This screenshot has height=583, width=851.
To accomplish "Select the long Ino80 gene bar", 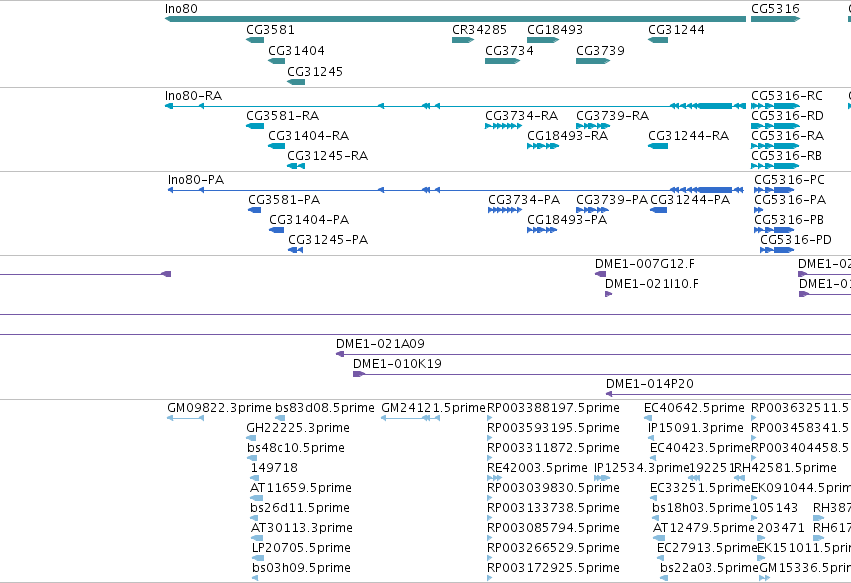I will point(455,19).
